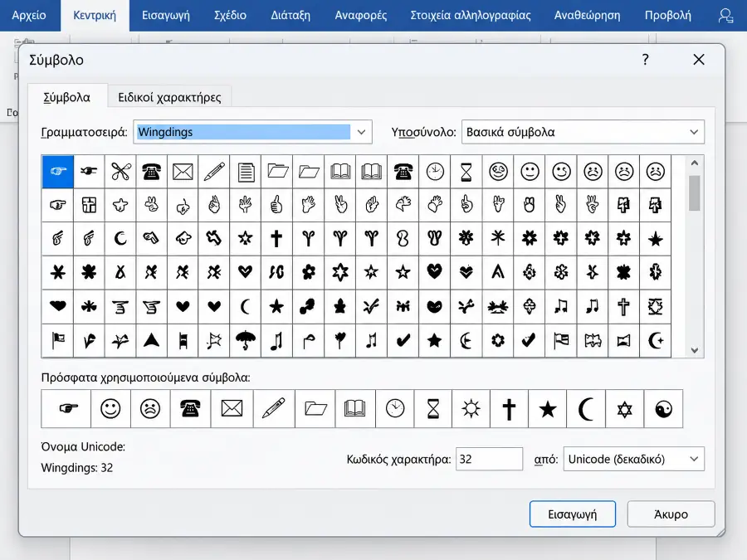This screenshot has height=560, width=747.
Task: Choose the sad face in recently used symbols
Action: click(150, 408)
